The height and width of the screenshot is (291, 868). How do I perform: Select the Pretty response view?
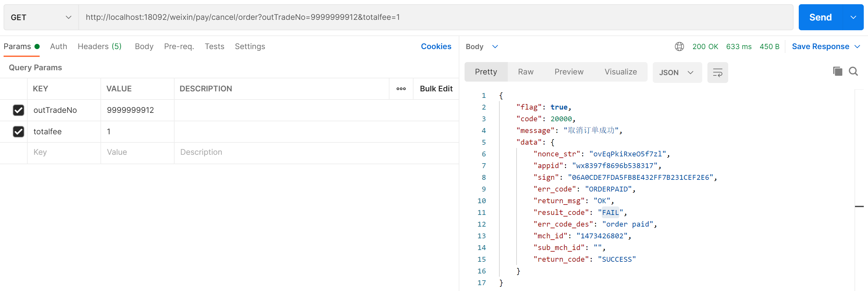coord(486,72)
